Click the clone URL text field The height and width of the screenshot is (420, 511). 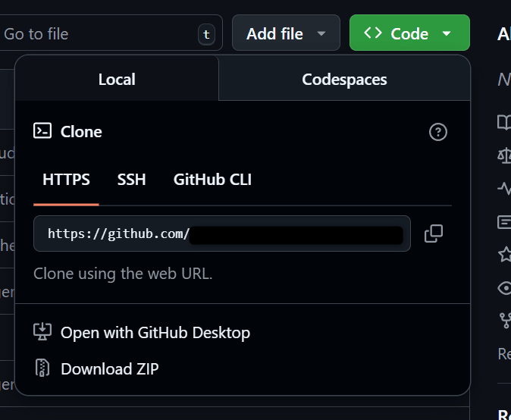222,234
